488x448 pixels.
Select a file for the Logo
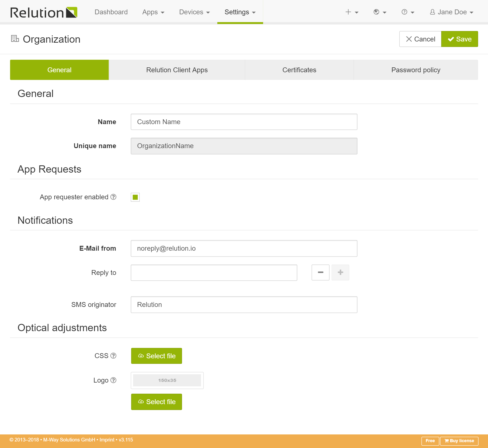[156, 402]
